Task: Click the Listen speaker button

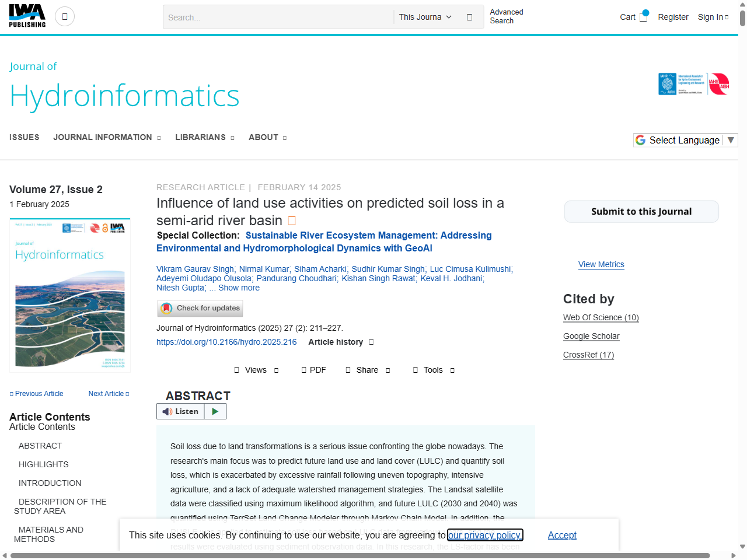Action: [x=180, y=411]
